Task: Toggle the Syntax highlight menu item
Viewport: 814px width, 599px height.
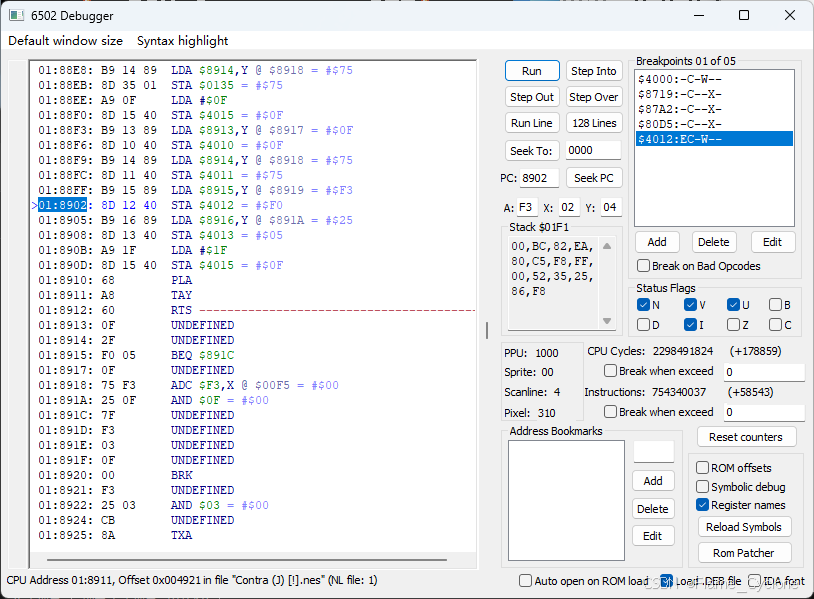Action: (x=182, y=41)
